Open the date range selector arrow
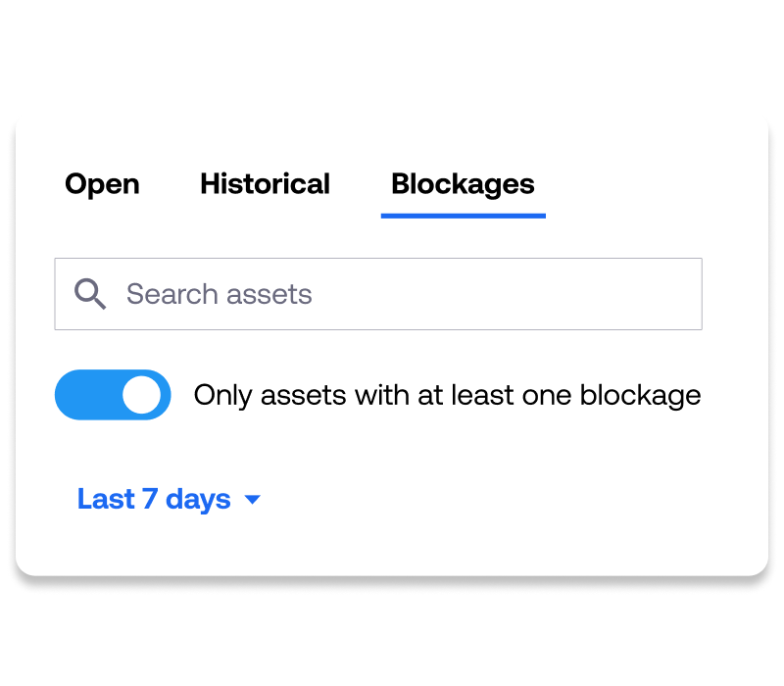Viewport: 784px width, 686px height. coord(253,499)
